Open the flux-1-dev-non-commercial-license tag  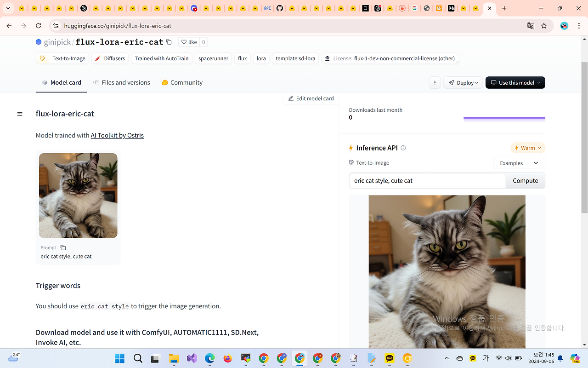(390, 58)
